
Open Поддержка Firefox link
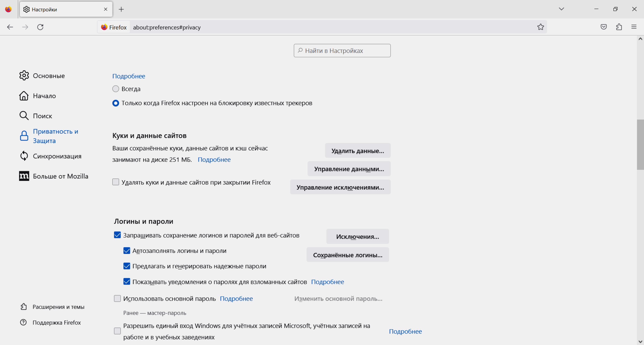pos(56,322)
